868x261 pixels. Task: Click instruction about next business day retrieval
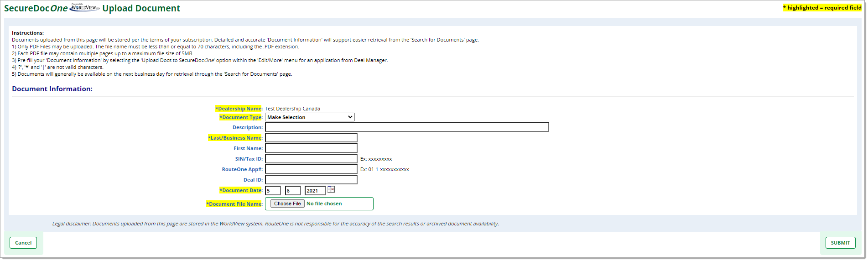click(152, 74)
